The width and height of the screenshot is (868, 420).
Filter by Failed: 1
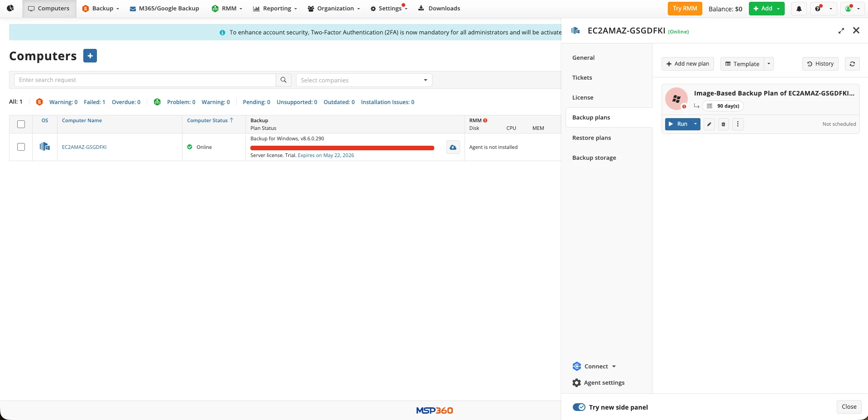tap(95, 102)
